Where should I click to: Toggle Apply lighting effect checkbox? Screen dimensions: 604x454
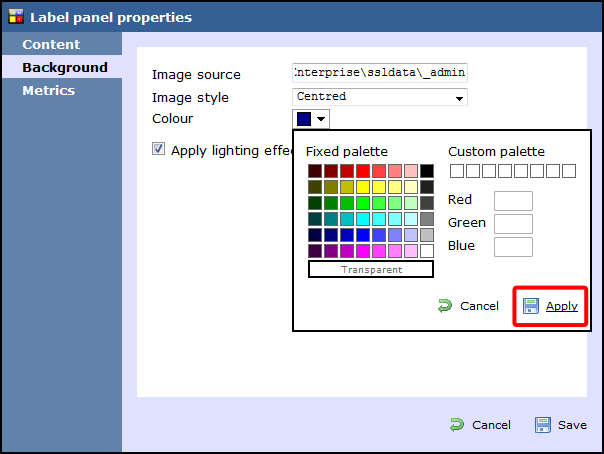(x=158, y=149)
